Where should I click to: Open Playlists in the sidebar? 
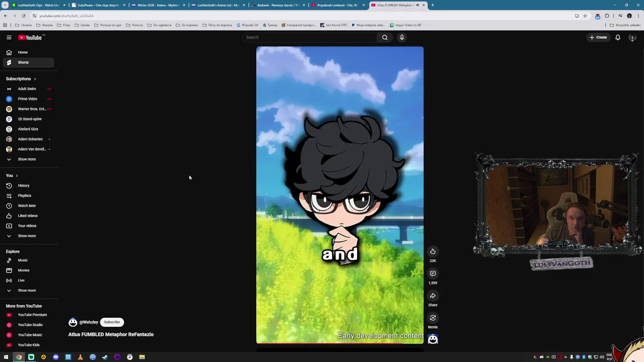28,196
